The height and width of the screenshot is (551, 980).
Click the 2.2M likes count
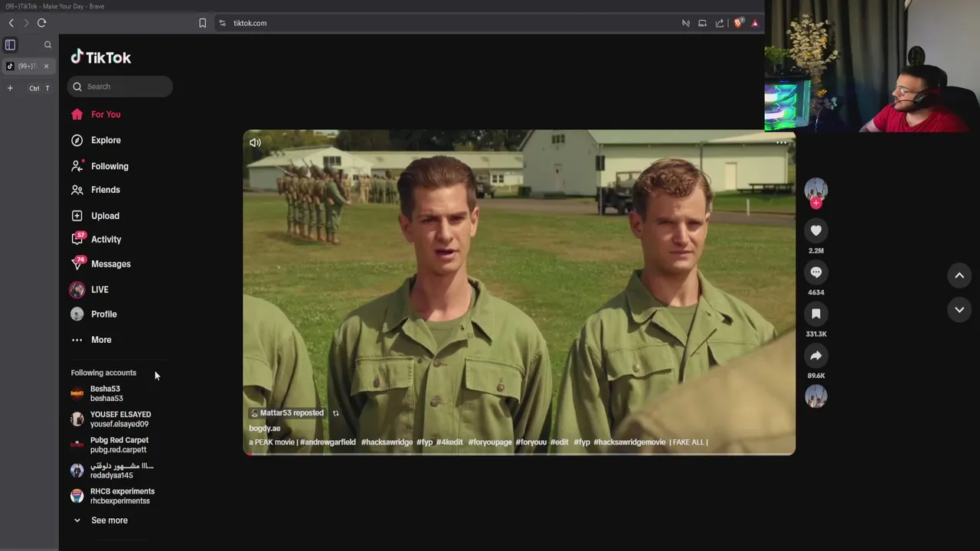click(816, 251)
